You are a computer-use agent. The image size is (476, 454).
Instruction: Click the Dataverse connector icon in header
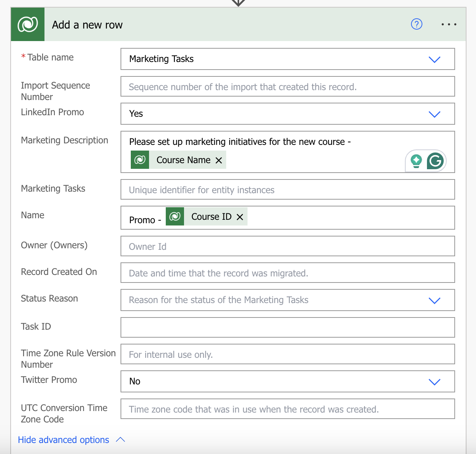28,24
